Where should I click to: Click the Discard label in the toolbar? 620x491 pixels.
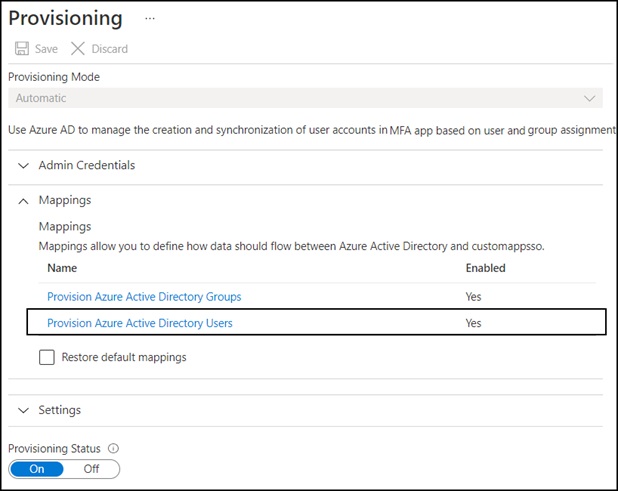click(x=110, y=49)
